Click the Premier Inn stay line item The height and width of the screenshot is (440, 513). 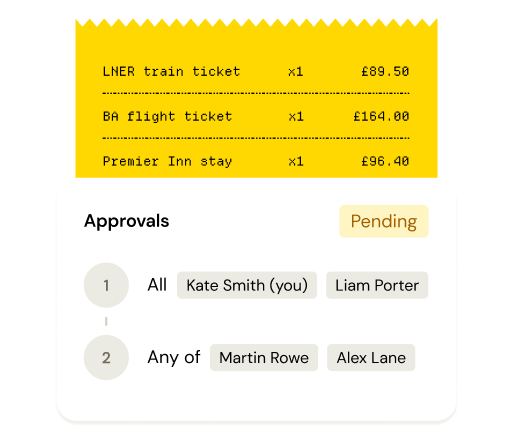pos(256,161)
